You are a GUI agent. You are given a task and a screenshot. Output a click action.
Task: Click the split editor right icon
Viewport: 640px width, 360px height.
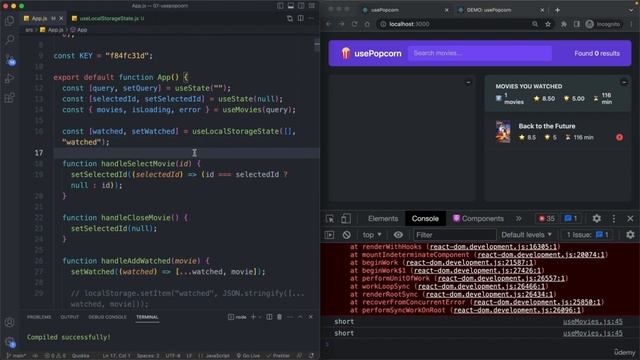pos(300,18)
